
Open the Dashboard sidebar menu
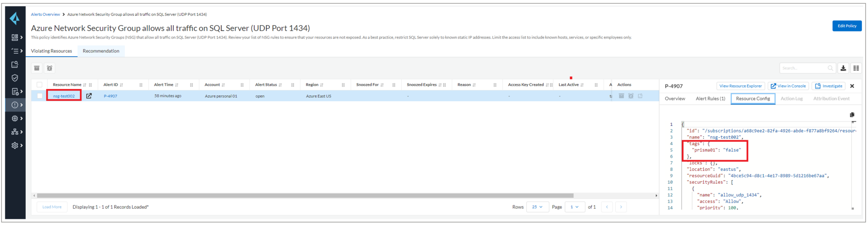(x=15, y=37)
